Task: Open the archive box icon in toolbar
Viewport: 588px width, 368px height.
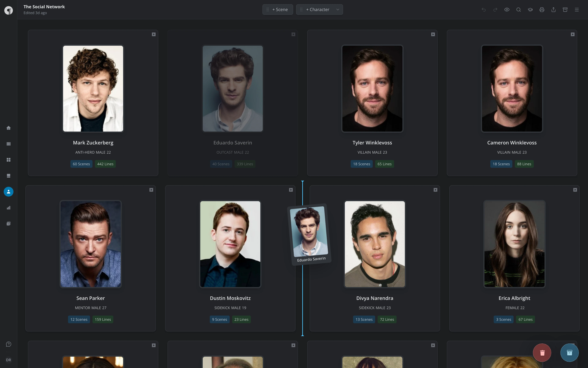Action: coord(565,10)
